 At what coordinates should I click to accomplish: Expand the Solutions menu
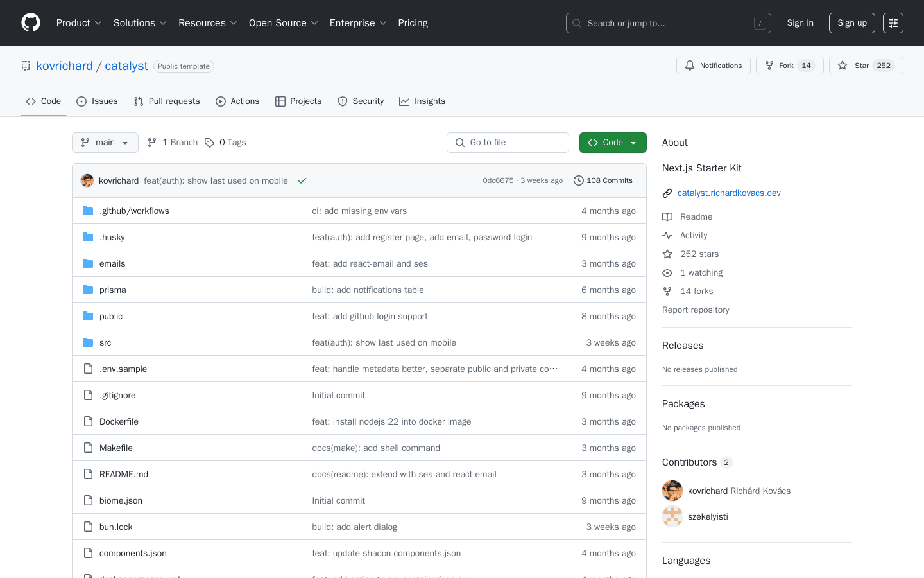[140, 23]
